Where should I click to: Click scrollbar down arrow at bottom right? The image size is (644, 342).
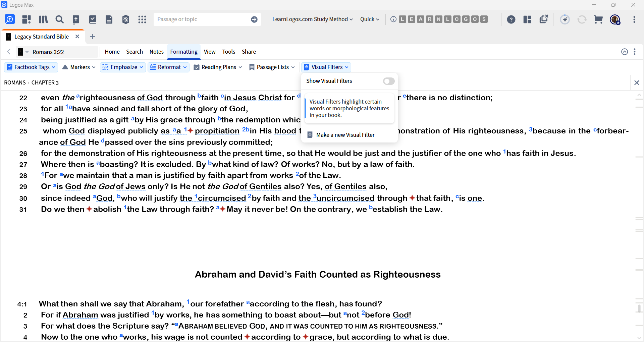click(639, 338)
